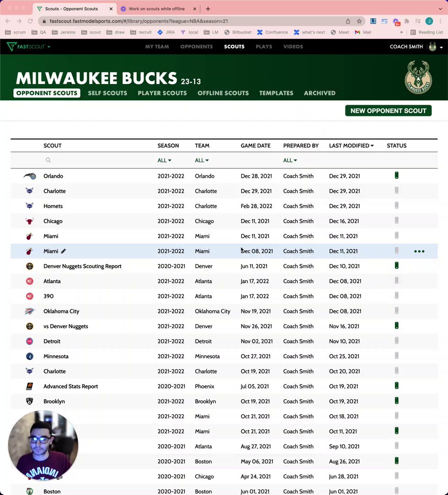Open the Archived scouts tab
The image size is (448, 495).
click(x=320, y=93)
